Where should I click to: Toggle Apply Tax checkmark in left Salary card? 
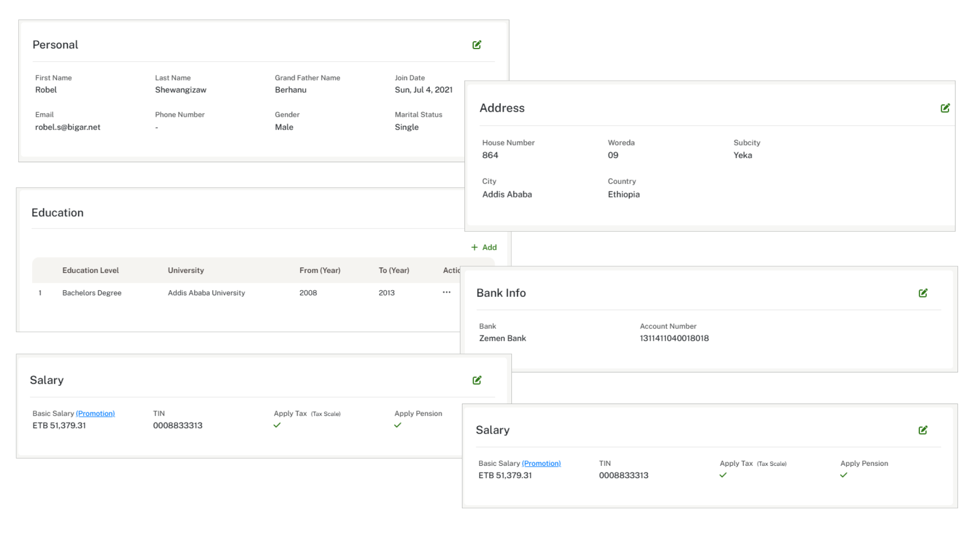tap(277, 425)
